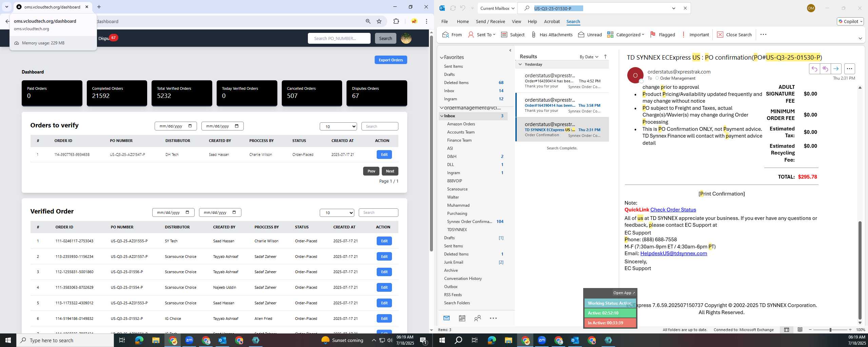Open more navigation options in Outlook
Screen dimensions: 868x347
pos(493,318)
